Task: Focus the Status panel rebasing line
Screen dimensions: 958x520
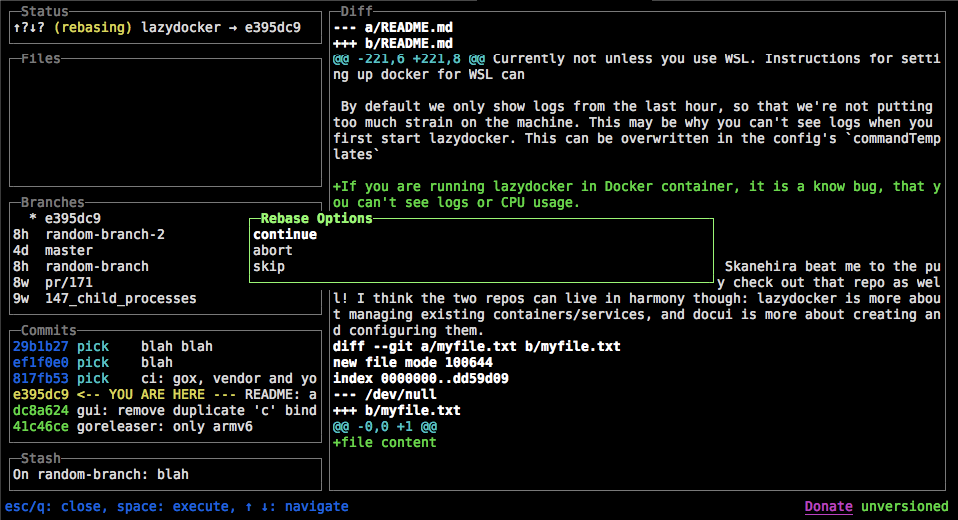Action: [165, 27]
